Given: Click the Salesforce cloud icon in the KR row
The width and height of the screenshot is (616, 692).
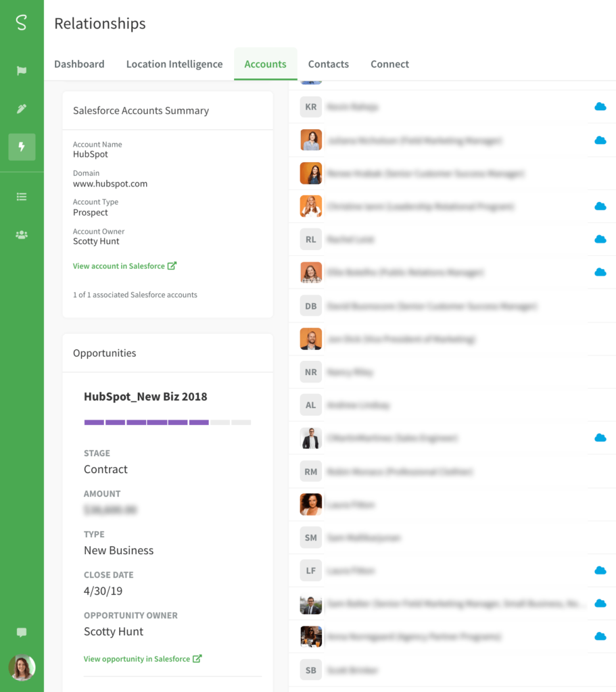Looking at the screenshot, I should (x=600, y=107).
